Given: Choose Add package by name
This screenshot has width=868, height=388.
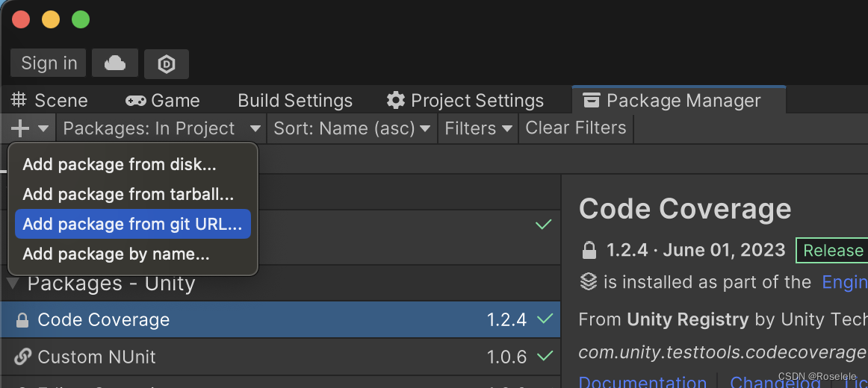Looking at the screenshot, I should 116,254.
